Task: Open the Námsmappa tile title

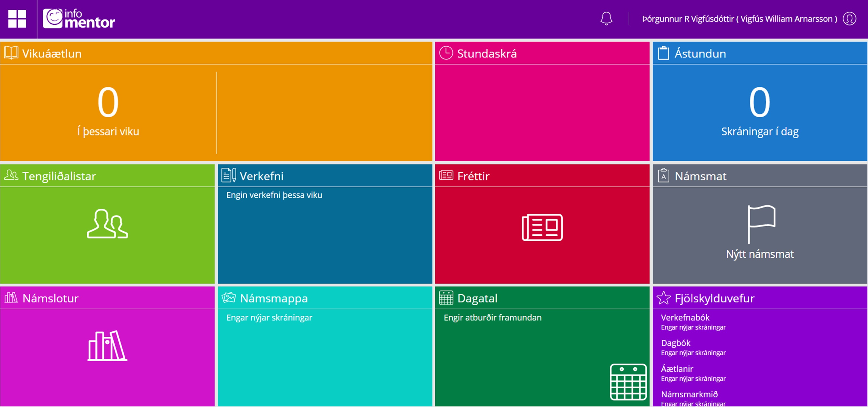Action: click(x=274, y=298)
